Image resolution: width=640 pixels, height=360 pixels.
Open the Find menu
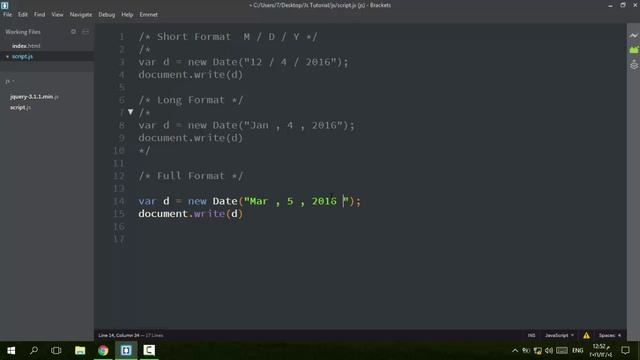click(40, 14)
